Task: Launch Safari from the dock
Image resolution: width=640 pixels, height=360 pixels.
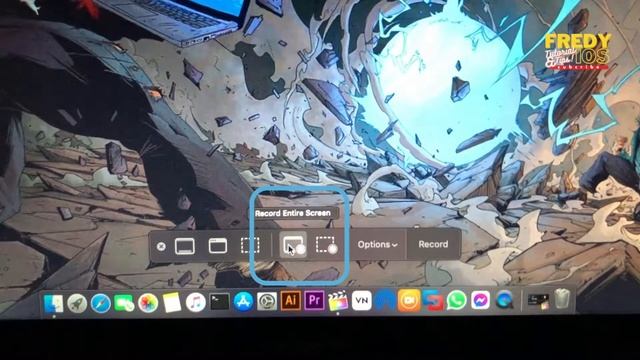Action: coord(100,304)
